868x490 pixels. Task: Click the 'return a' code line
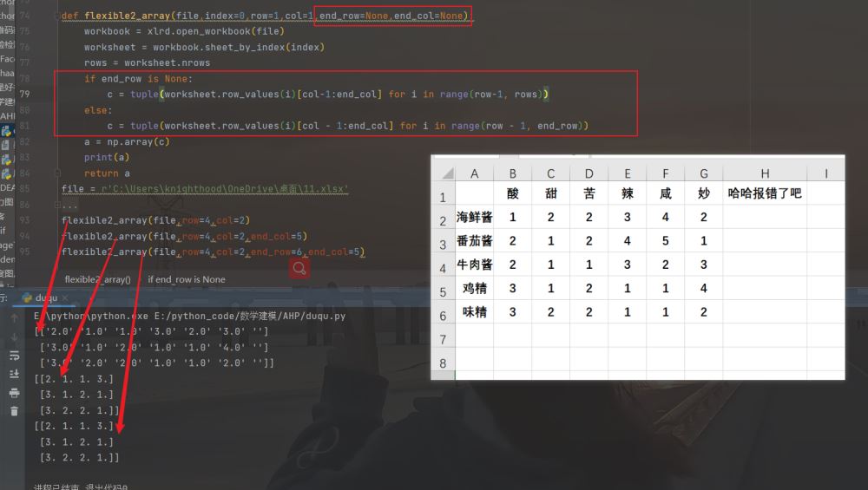click(107, 173)
